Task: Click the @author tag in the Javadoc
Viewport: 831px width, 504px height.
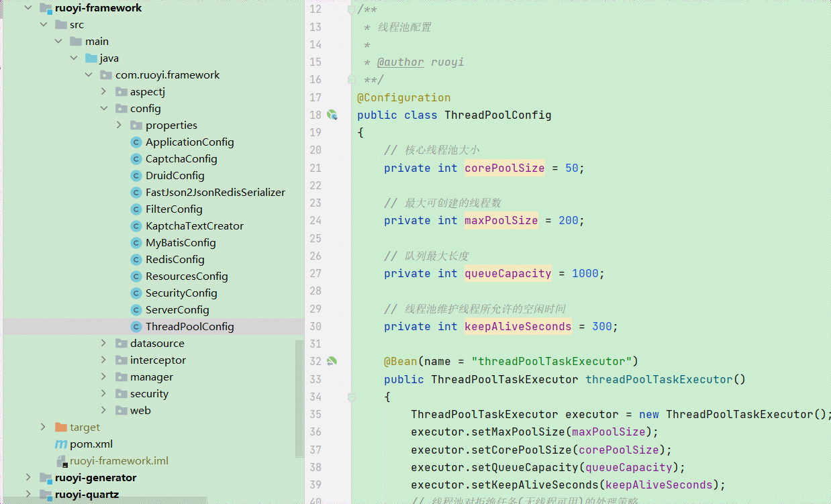Action: tap(401, 62)
